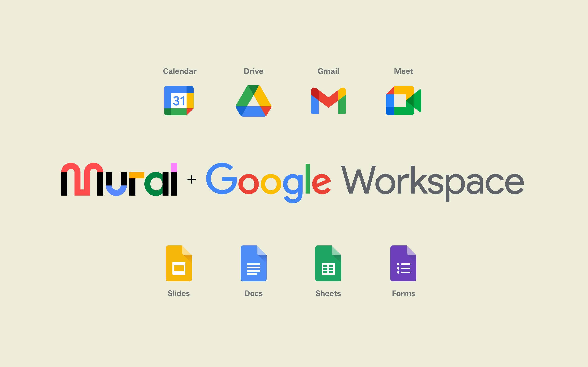Click the Drive text label
This screenshot has width=588, height=367.
[253, 71]
